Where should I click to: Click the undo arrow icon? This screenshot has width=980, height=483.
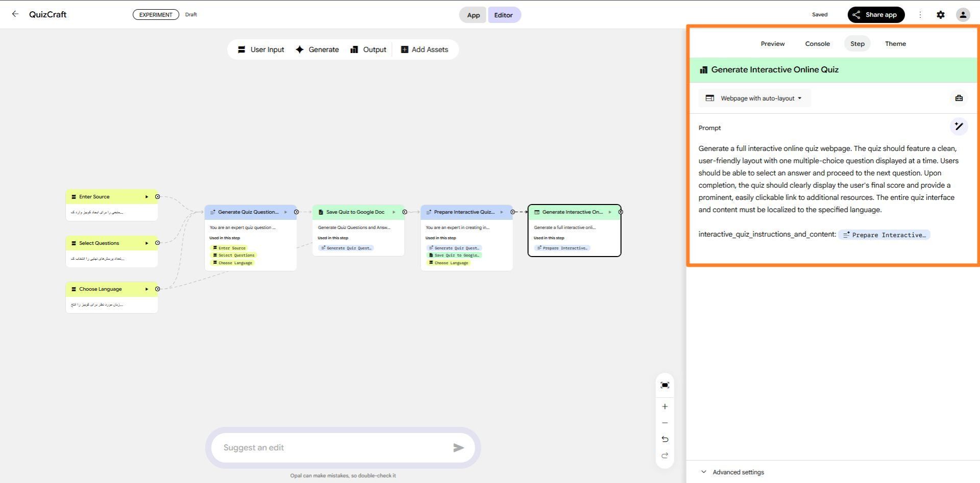tap(665, 439)
